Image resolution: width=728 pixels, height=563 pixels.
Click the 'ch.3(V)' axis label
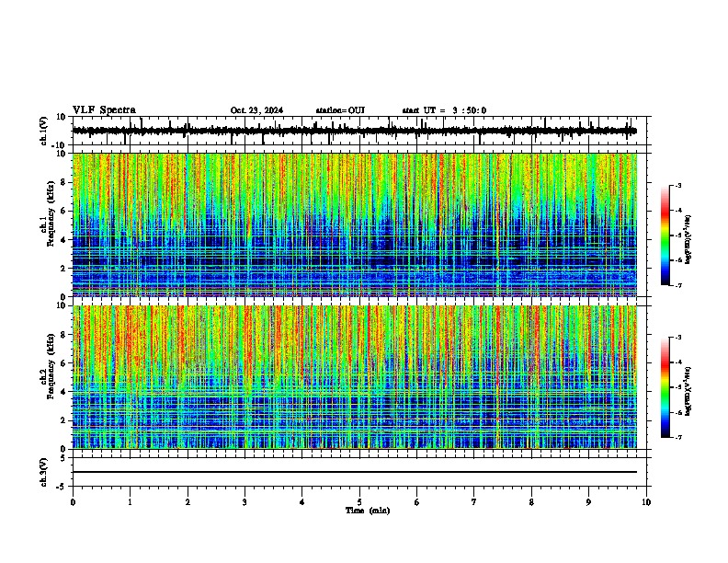click(x=44, y=473)
